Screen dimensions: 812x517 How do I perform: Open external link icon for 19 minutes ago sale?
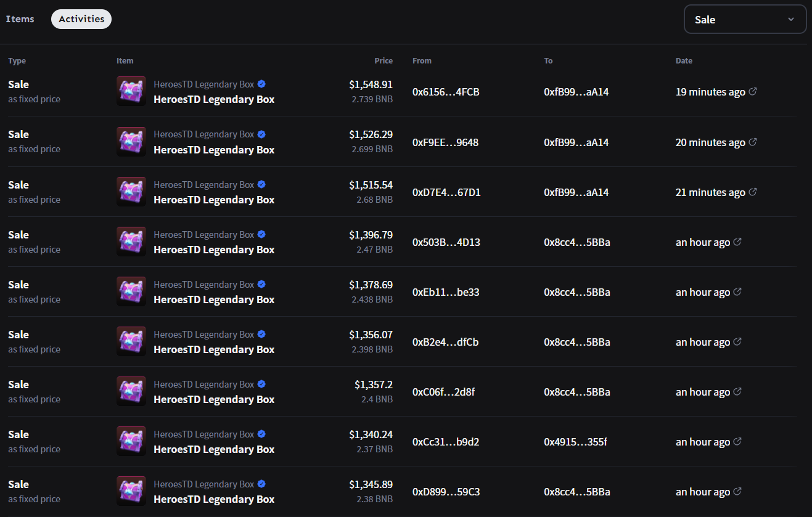(753, 92)
